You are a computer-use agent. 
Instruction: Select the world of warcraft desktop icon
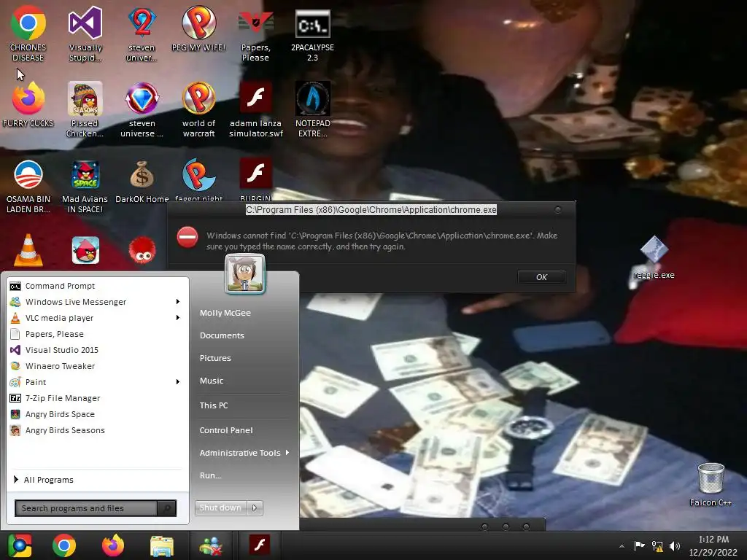[x=198, y=109]
